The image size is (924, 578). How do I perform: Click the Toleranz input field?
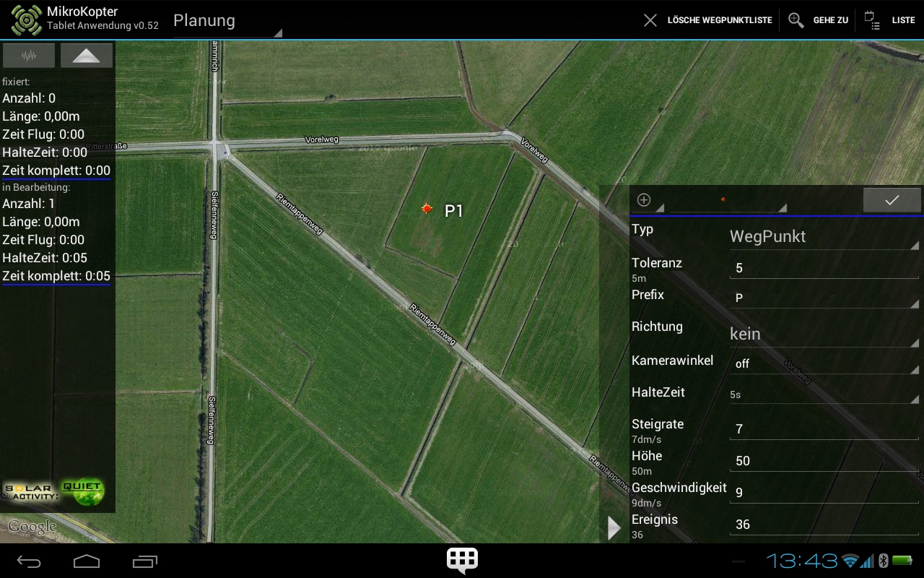click(823, 269)
